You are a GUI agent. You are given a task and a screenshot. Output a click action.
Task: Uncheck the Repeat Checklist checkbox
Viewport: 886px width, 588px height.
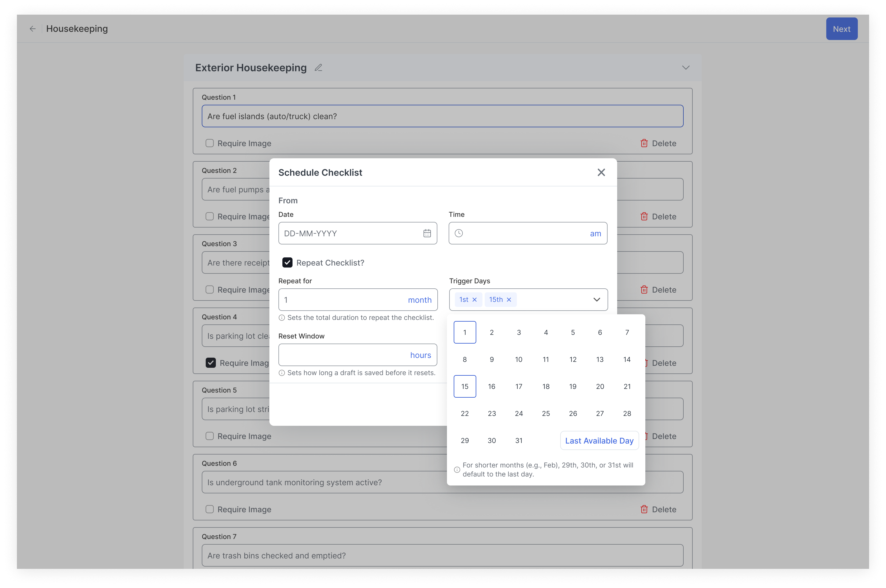click(x=287, y=262)
